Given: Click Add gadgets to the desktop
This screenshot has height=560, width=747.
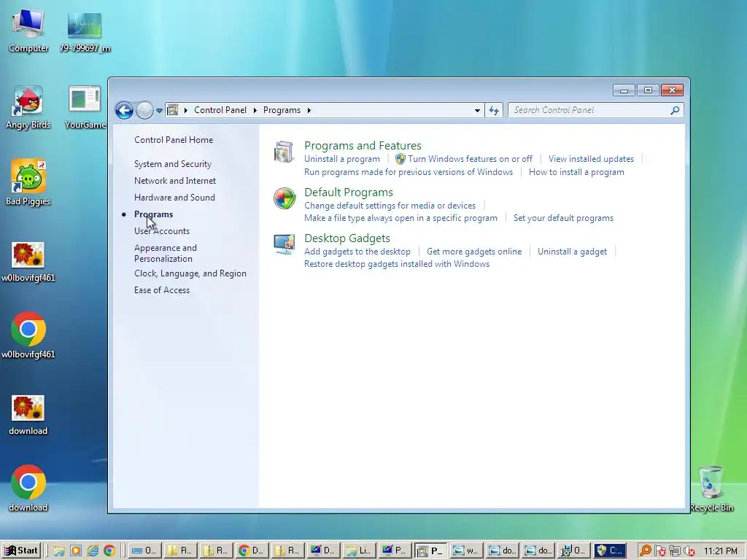Looking at the screenshot, I should [357, 252].
